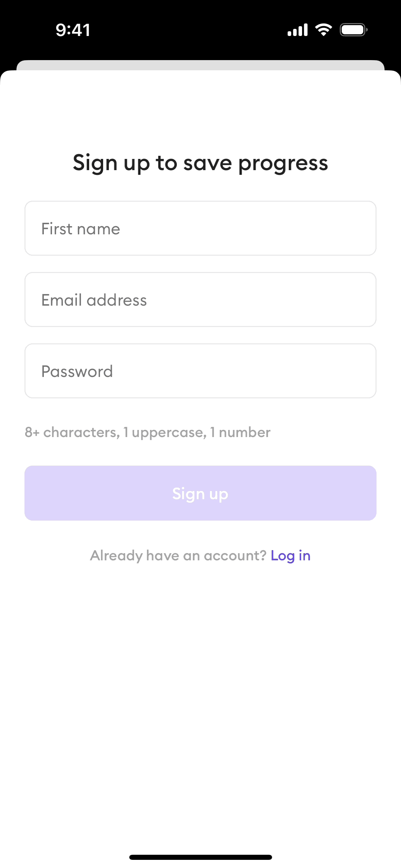Tap the gray card behind the sign-up sheet

pos(201,65)
